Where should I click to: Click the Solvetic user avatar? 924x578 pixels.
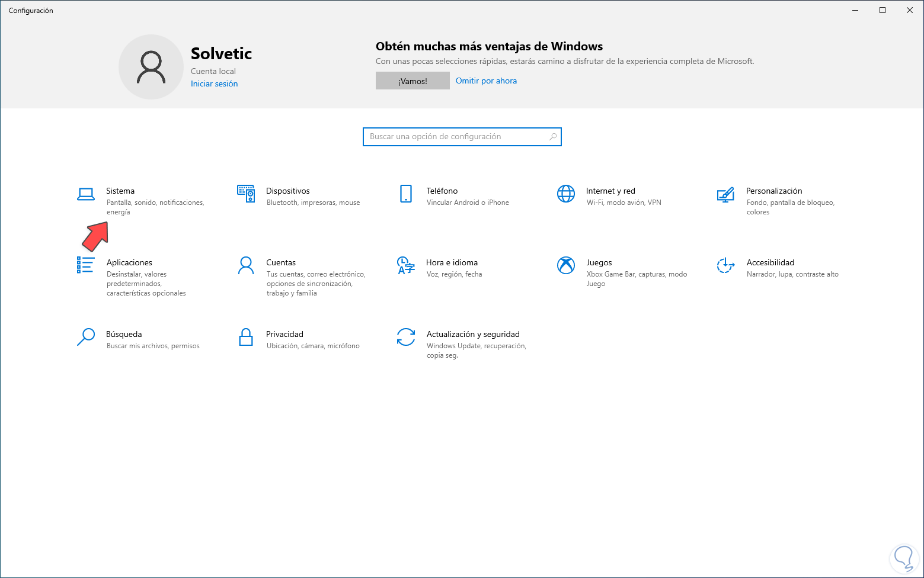pos(151,67)
